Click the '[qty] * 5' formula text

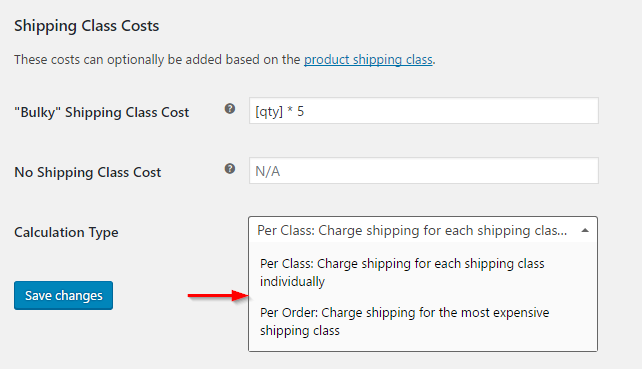(x=280, y=111)
